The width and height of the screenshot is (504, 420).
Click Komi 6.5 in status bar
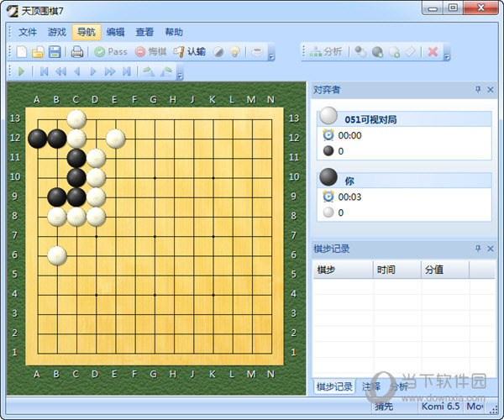(441, 407)
